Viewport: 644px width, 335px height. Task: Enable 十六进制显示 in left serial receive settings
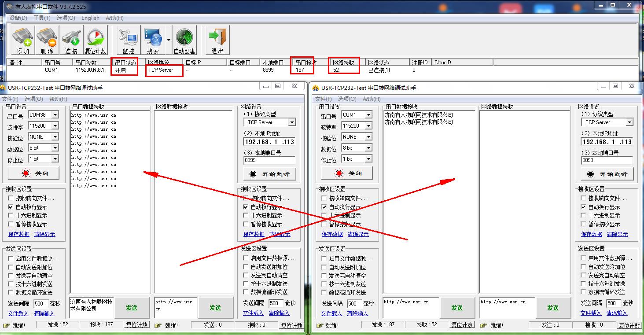point(11,215)
